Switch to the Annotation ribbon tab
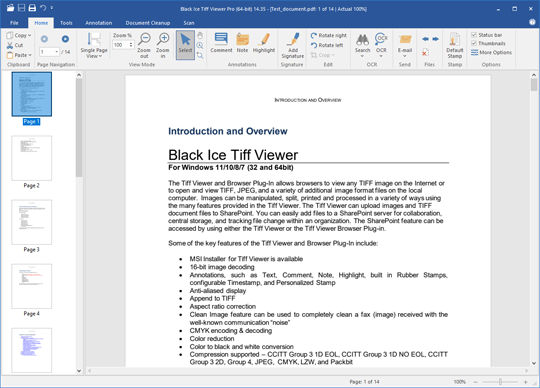The height and width of the screenshot is (388, 540). point(98,23)
